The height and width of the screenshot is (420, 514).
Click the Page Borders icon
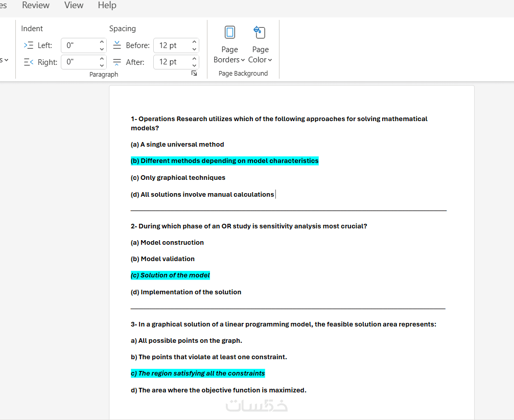point(230,33)
